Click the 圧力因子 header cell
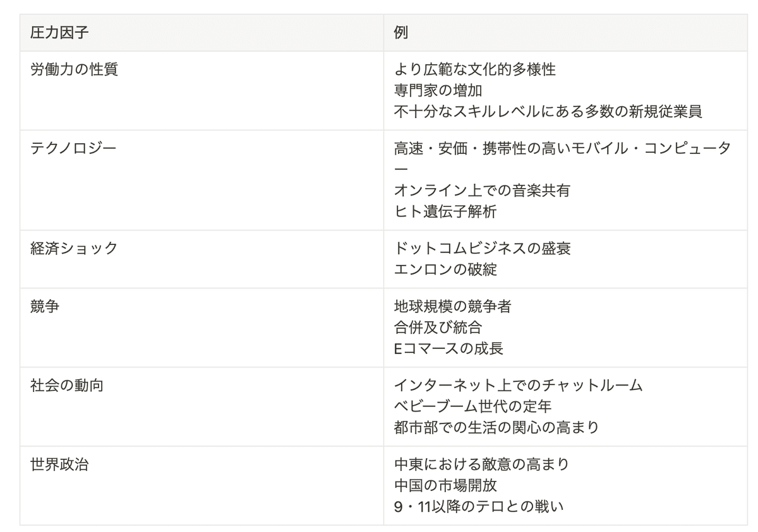Image resolution: width=758 pixels, height=532 pixels. click(x=202, y=33)
